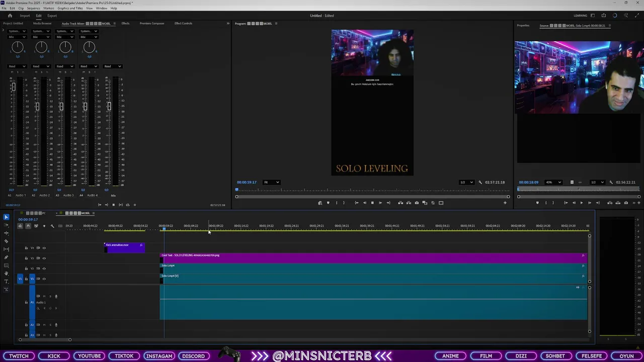Switch to the Effects panel tab
644x362 pixels.
click(125, 23)
